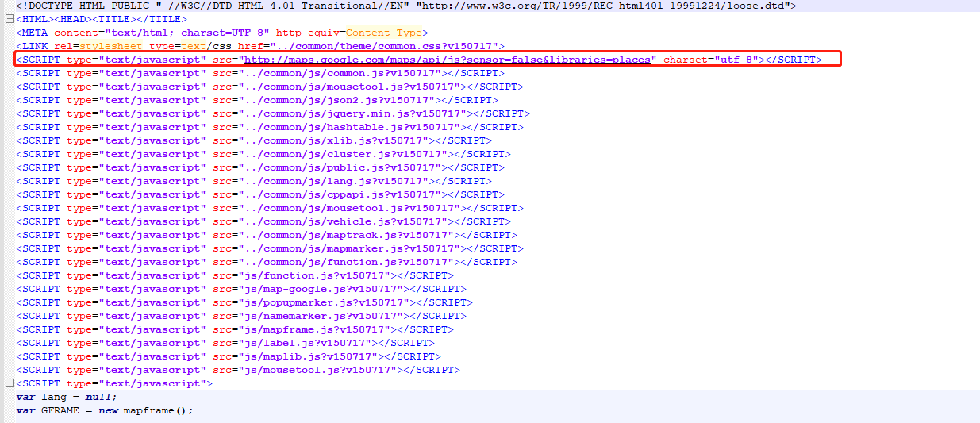Select the popupmarker.js script line

[244, 303]
